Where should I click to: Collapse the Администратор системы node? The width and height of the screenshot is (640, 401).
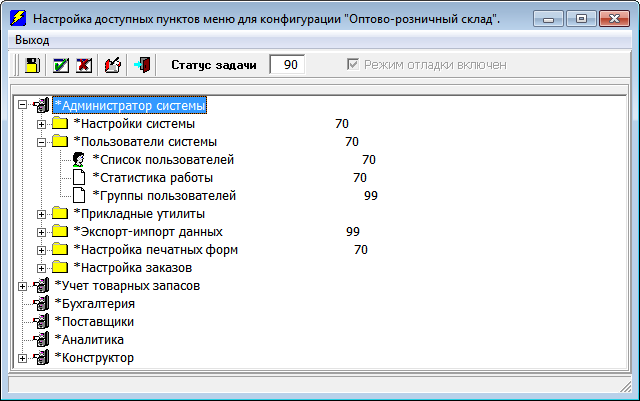(x=22, y=106)
